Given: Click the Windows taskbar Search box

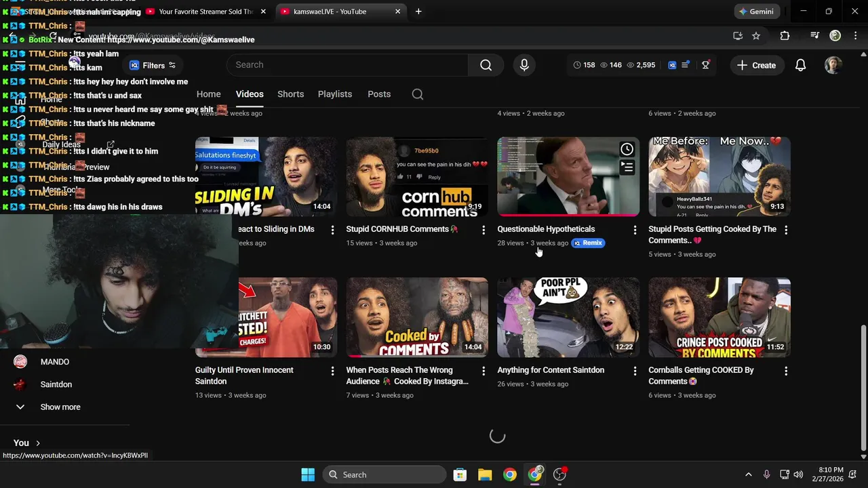Looking at the screenshot, I should point(384,474).
